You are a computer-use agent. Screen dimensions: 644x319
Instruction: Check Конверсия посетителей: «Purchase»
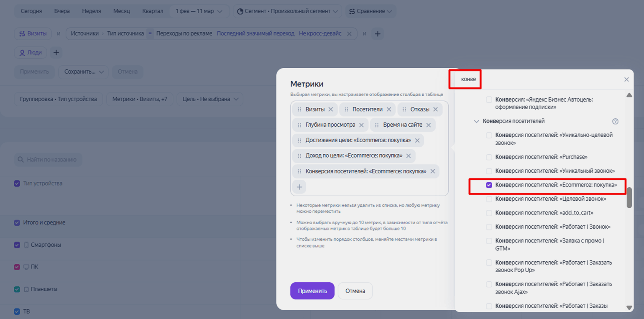pos(489,157)
